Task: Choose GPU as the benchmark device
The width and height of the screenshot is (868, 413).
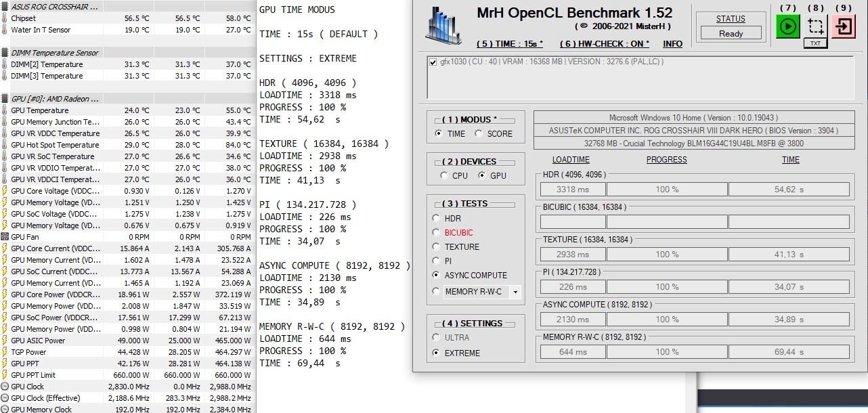Action: (482, 175)
